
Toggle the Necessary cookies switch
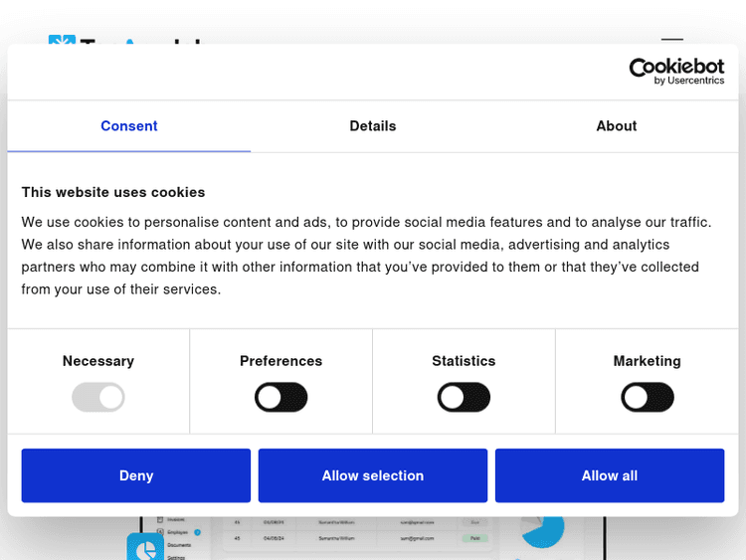coord(98,398)
